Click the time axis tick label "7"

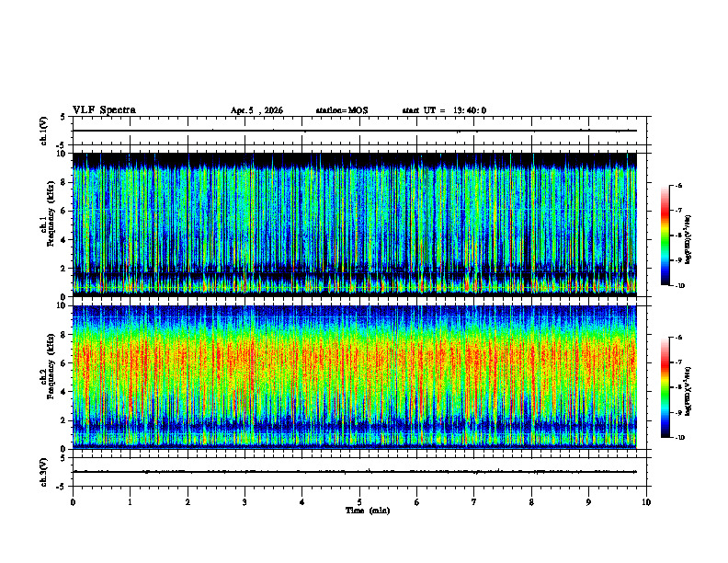click(x=474, y=502)
